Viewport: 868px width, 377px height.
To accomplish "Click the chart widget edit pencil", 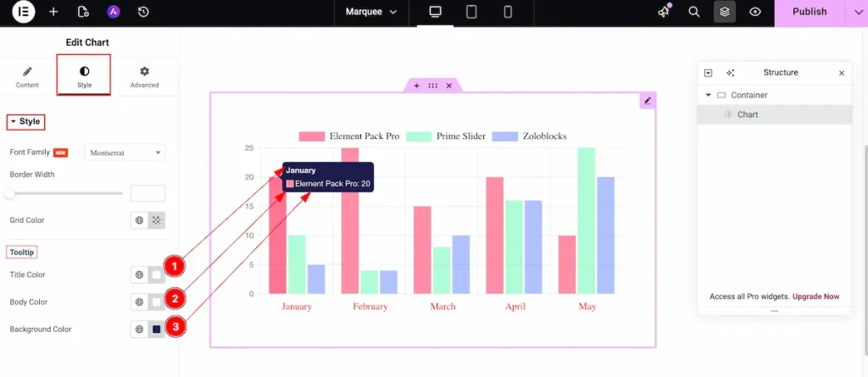I will [648, 100].
